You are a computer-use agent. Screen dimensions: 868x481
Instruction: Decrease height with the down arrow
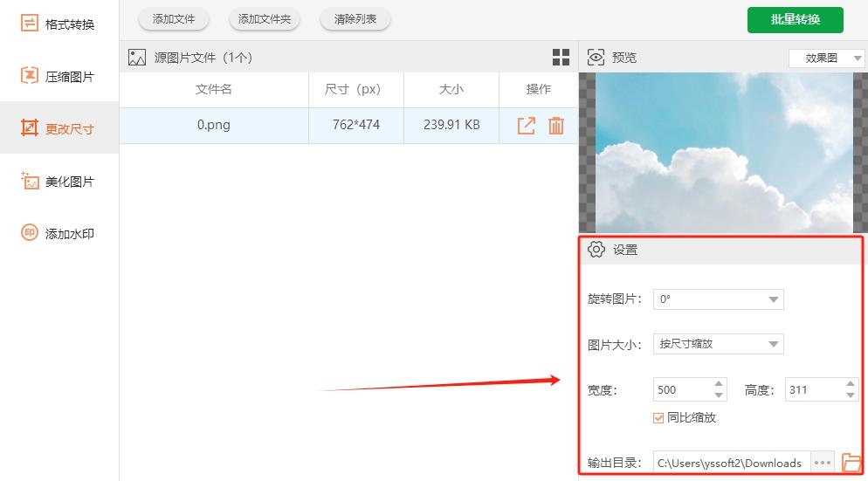[x=851, y=395]
